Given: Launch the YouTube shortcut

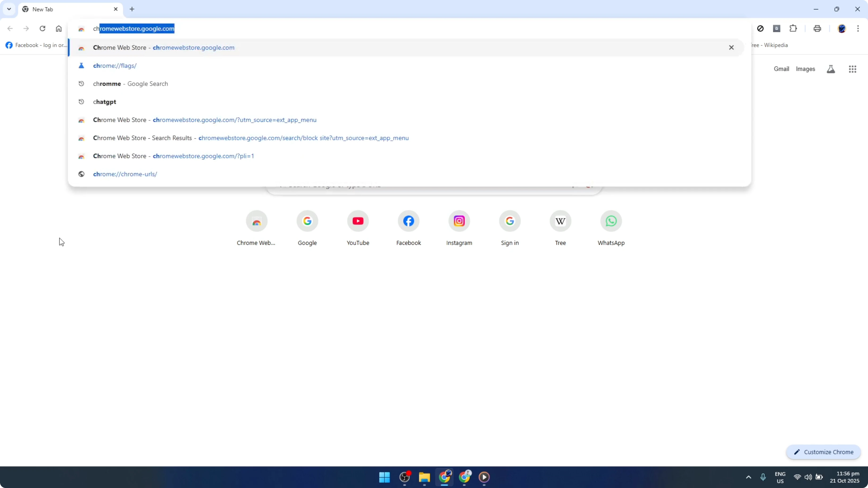Looking at the screenshot, I should 358,221.
